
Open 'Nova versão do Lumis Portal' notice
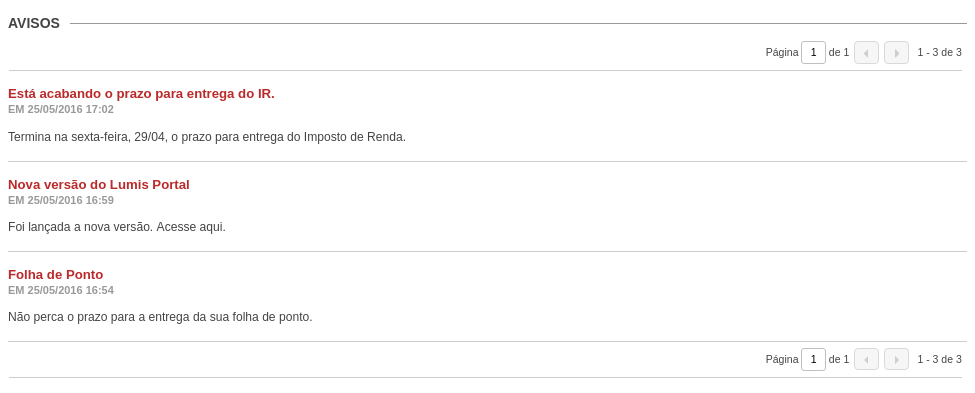click(x=99, y=185)
